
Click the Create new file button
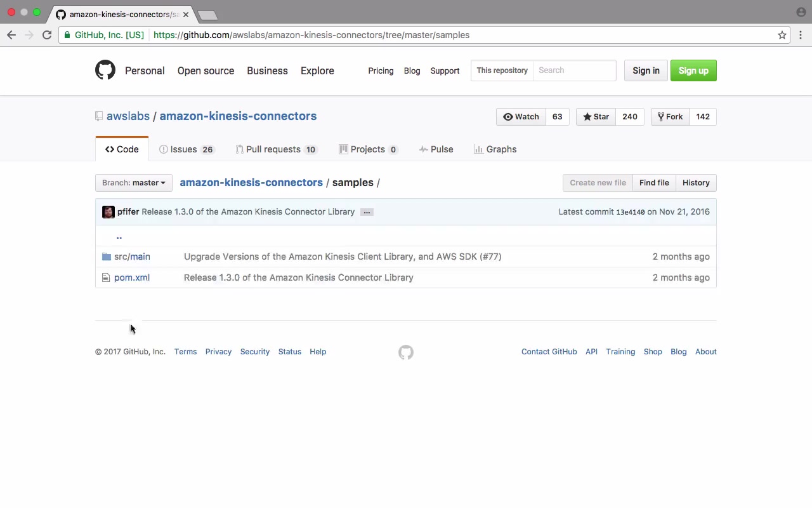coord(598,183)
